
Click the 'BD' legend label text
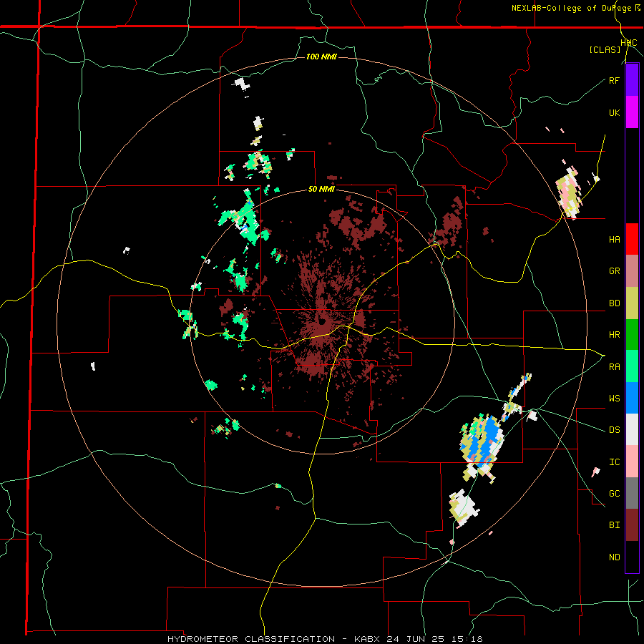coord(614,303)
